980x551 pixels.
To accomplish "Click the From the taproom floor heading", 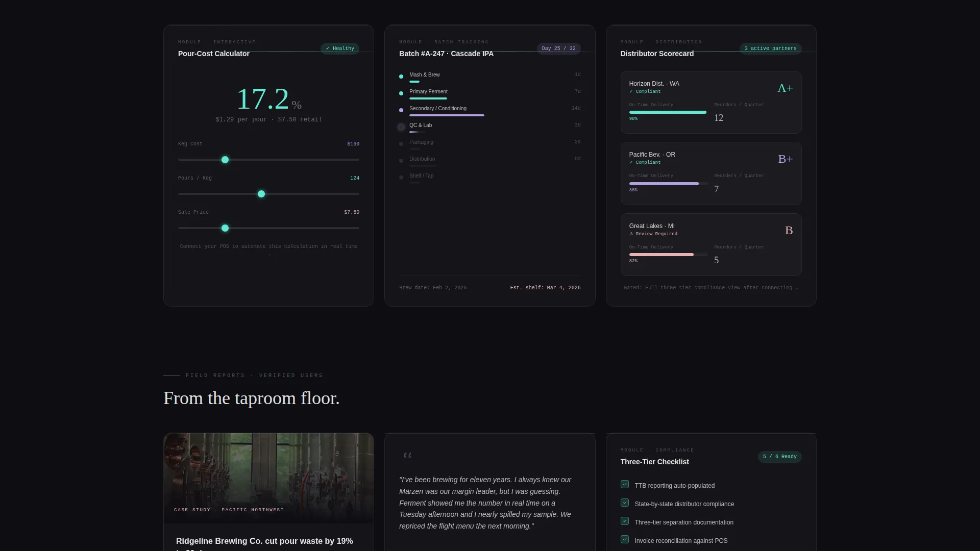I will 251,398.
